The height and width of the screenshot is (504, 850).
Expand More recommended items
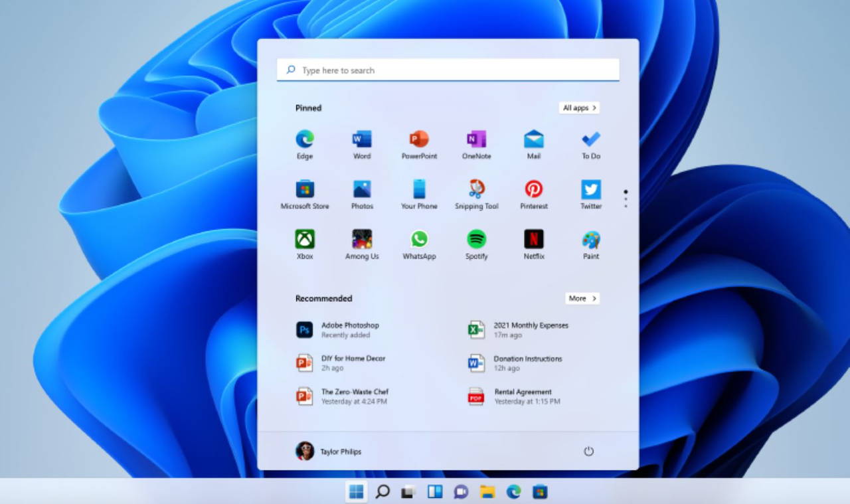[582, 299]
